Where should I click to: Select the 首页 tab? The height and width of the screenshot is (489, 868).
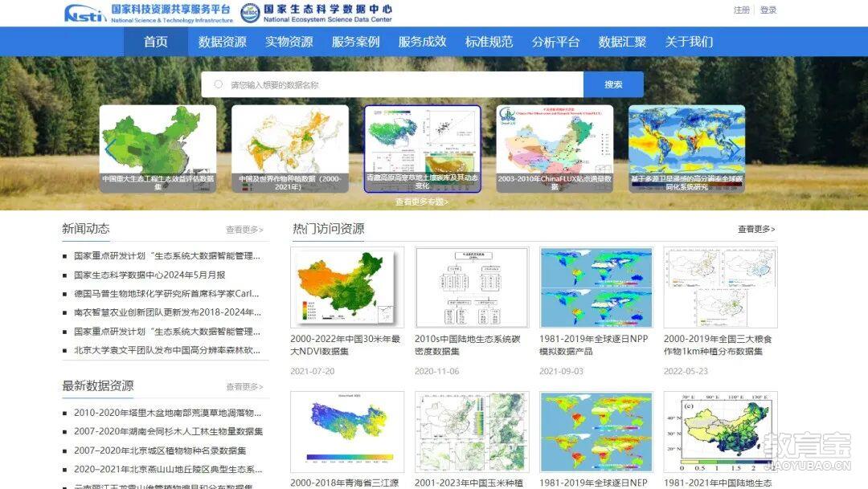(x=155, y=42)
